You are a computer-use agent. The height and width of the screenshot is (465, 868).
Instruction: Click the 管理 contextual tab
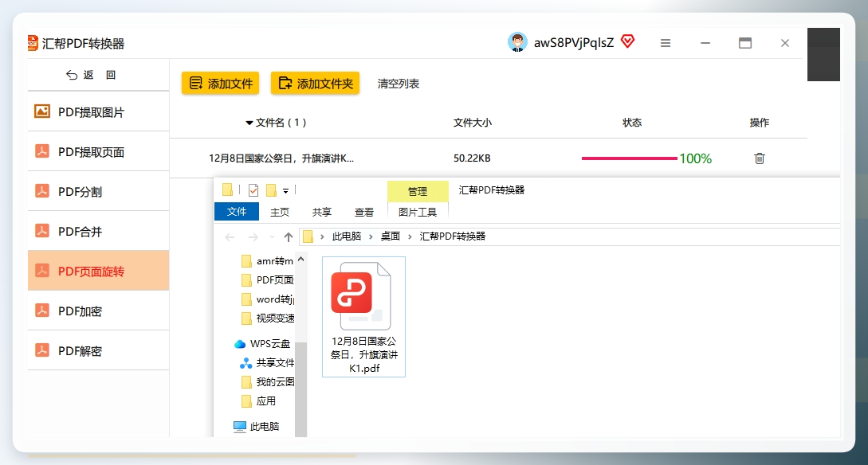pyautogui.click(x=418, y=191)
